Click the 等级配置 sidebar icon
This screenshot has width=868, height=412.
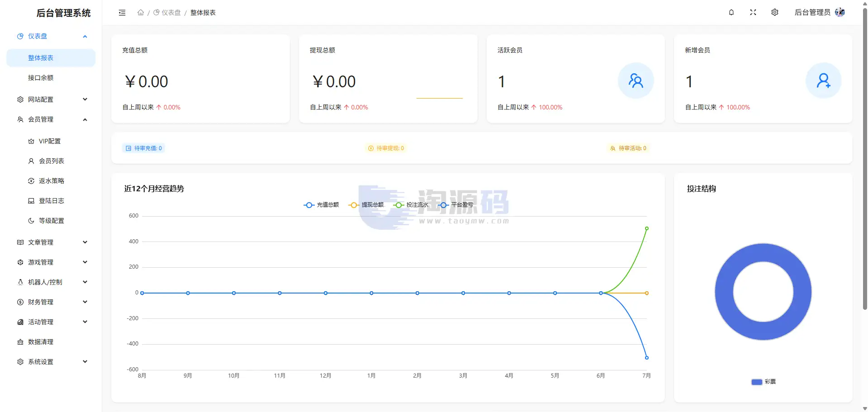[x=31, y=221]
